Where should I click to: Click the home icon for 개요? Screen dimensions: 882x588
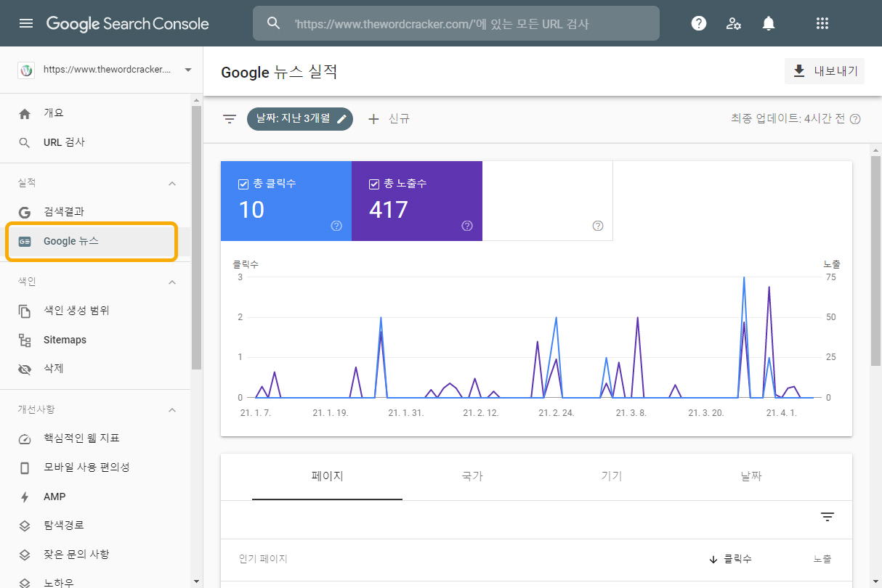coord(25,113)
